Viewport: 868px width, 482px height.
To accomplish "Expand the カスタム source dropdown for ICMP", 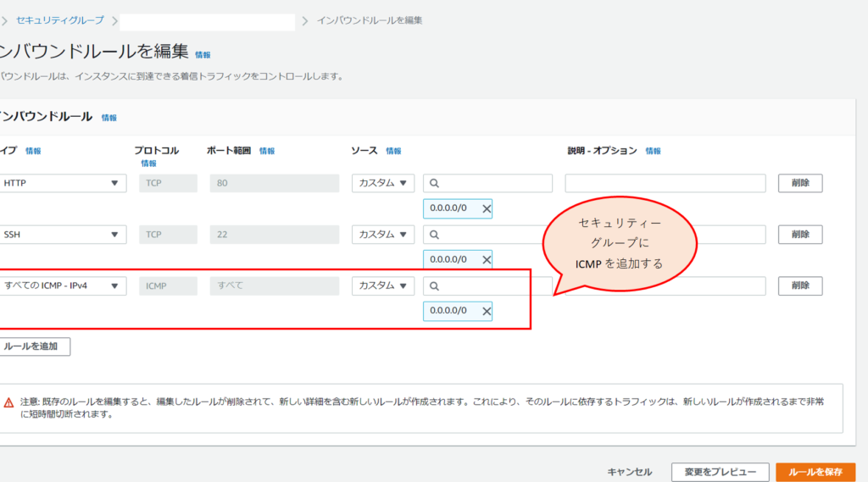I will click(383, 286).
